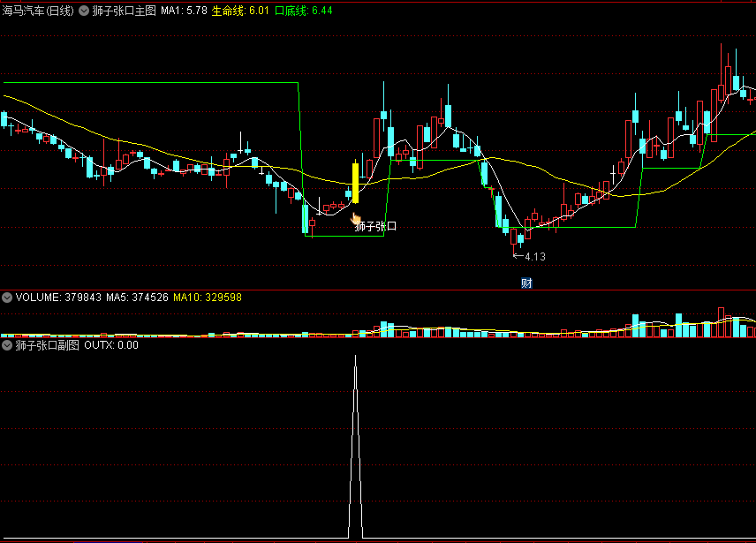Click the 海马汽车(日线) stock title
Image resolution: width=756 pixels, height=543 pixels.
pyautogui.click(x=38, y=11)
